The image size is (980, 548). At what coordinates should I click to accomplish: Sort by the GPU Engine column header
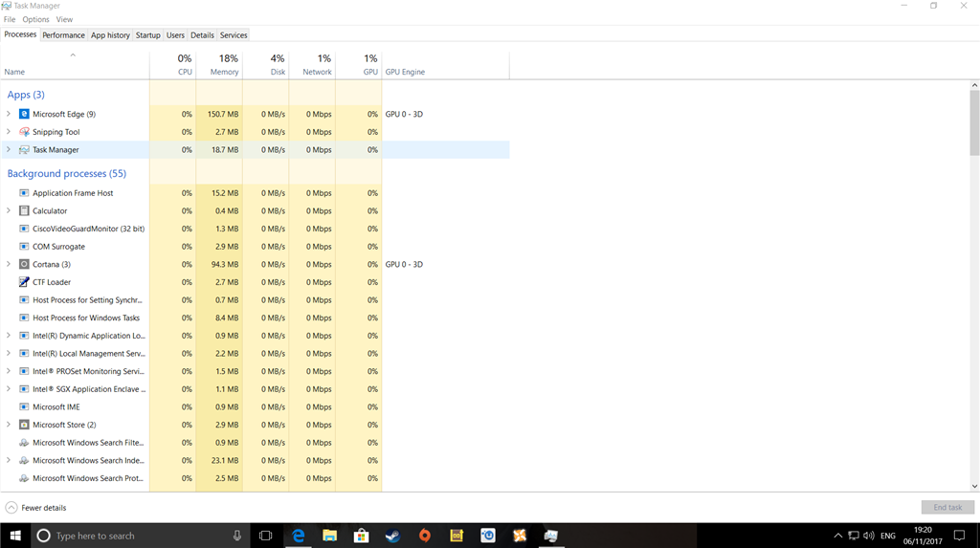(x=446, y=65)
